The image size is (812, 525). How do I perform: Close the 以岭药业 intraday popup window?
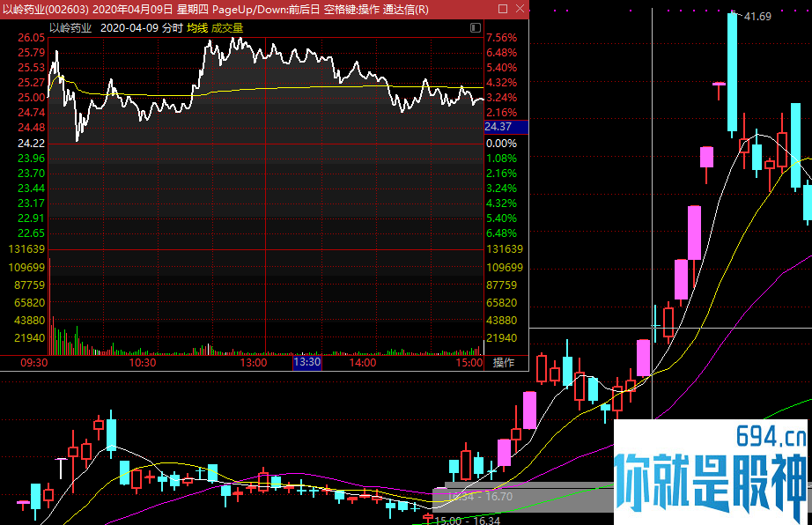(x=520, y=9)
